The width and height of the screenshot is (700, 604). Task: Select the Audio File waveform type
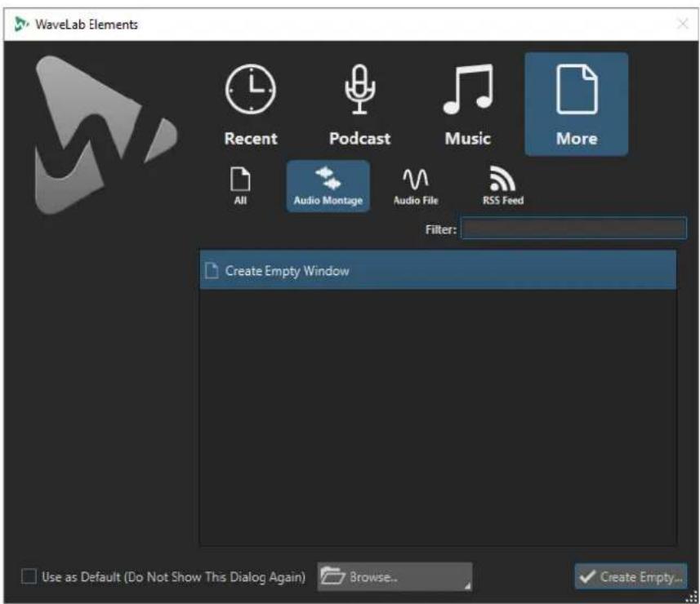point(416,186)
